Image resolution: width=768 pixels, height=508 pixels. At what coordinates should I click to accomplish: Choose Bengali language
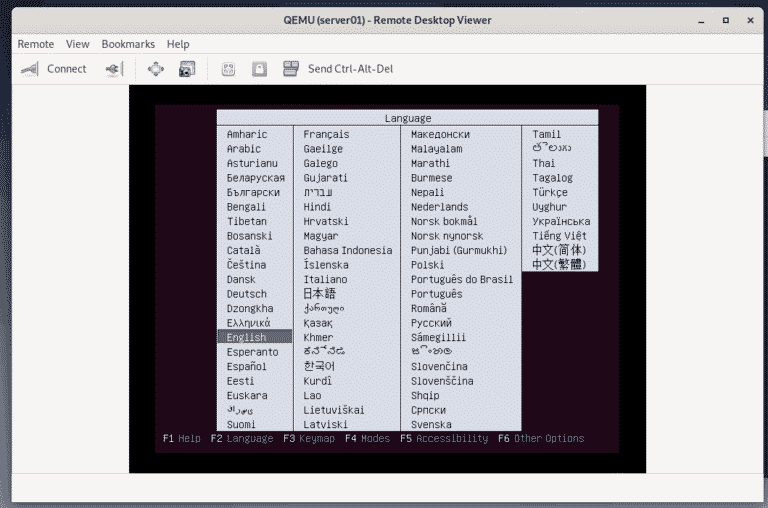[x=246, y=207]
